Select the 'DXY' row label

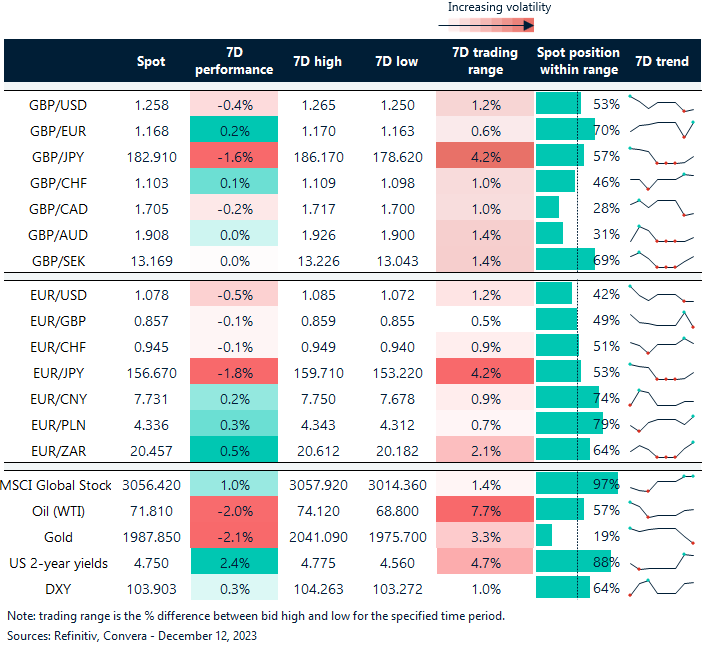[58, 589]
